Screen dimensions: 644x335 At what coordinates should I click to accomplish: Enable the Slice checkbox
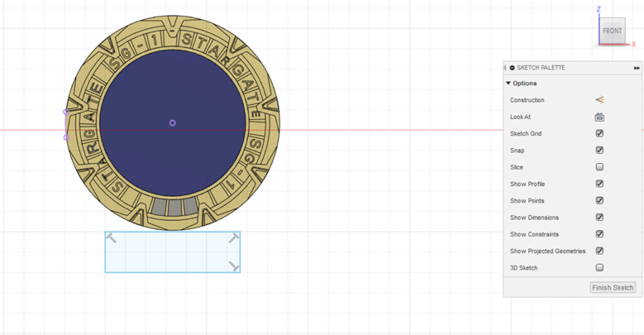[x=599, y=167]
